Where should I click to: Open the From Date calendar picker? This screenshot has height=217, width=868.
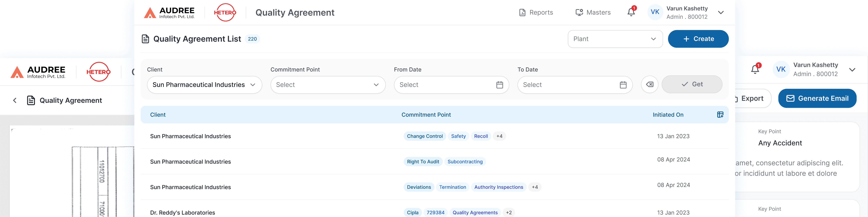pos(499,85)
